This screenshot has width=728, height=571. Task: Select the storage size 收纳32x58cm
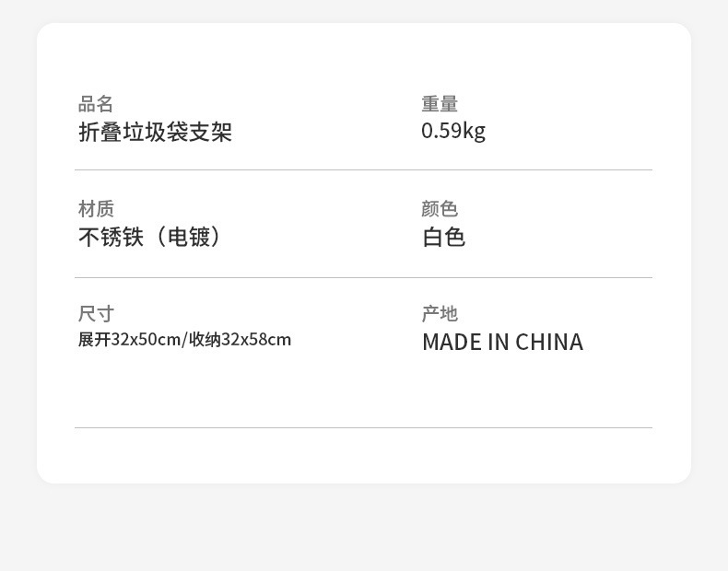click(241, 340)
